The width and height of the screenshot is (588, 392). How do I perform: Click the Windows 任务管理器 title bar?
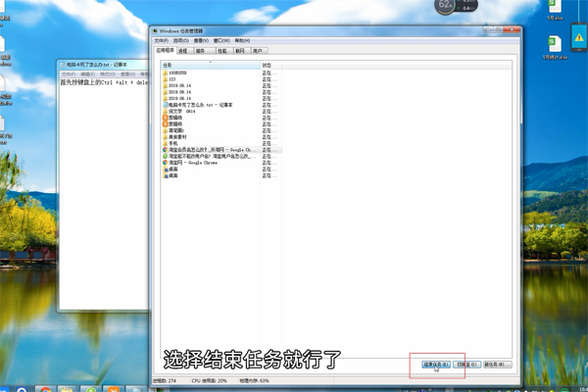click(181, 30)
